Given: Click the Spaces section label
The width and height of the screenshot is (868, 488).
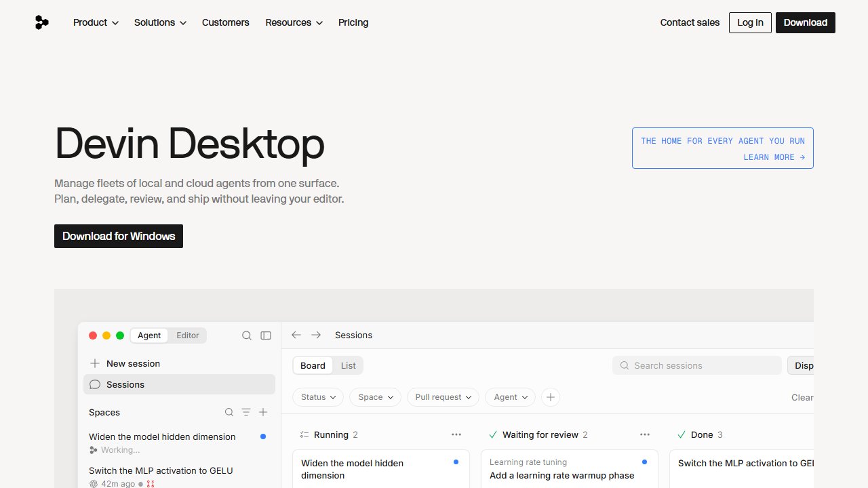Looking at the screenshot, I should tap(104, 412).
